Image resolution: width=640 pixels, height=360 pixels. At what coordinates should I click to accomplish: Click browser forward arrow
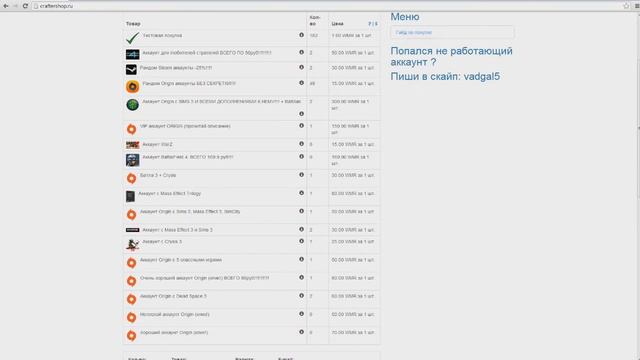(x=16, y=6)
